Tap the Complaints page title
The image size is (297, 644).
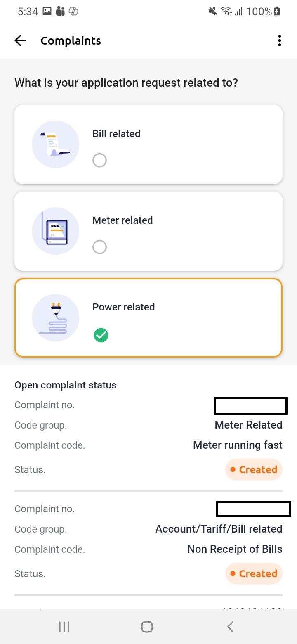pos(71,40)
